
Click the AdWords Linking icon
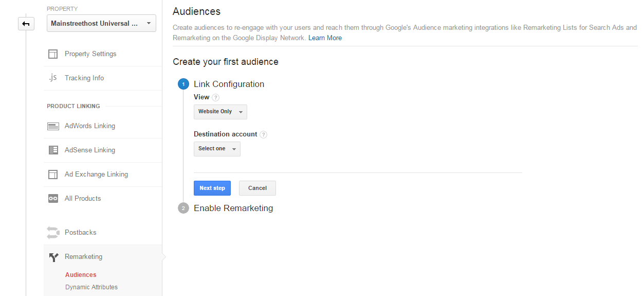[53, 126]
